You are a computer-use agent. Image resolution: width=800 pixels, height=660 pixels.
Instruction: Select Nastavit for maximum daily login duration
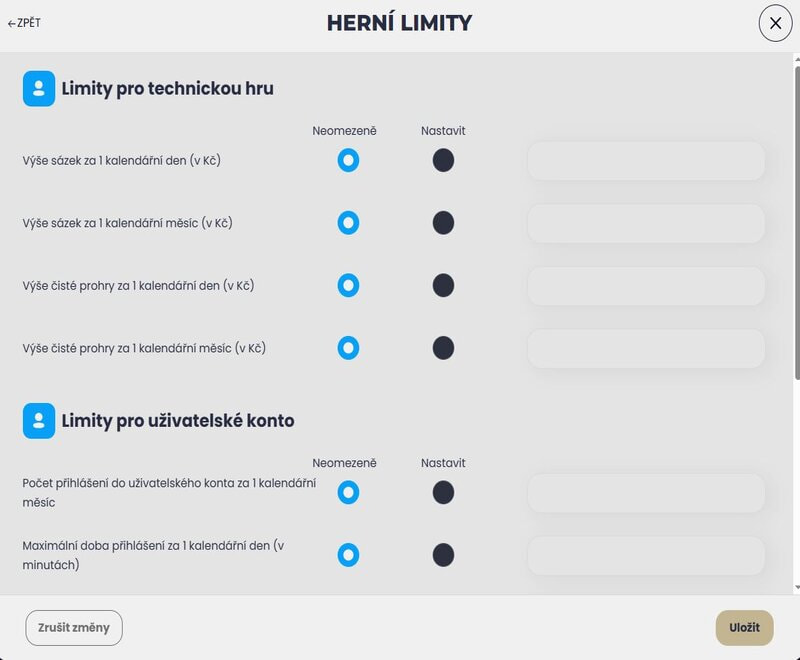(443, 555)
